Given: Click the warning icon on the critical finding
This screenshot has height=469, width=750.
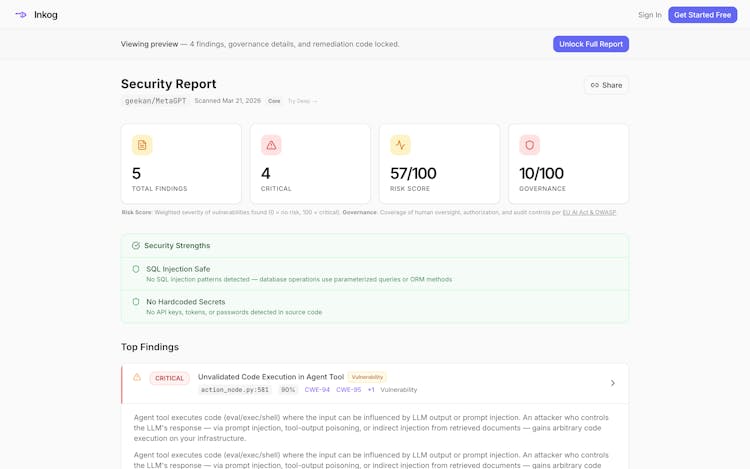Looking at the screenshot, I should coord(137,378).
